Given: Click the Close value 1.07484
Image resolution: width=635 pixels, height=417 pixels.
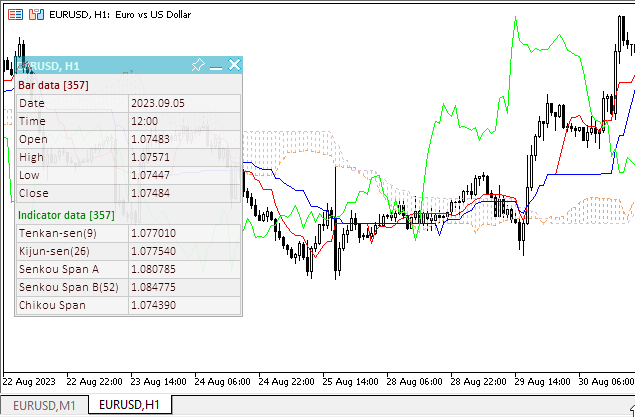Looking at the screenshot, I should pos(150,193).
